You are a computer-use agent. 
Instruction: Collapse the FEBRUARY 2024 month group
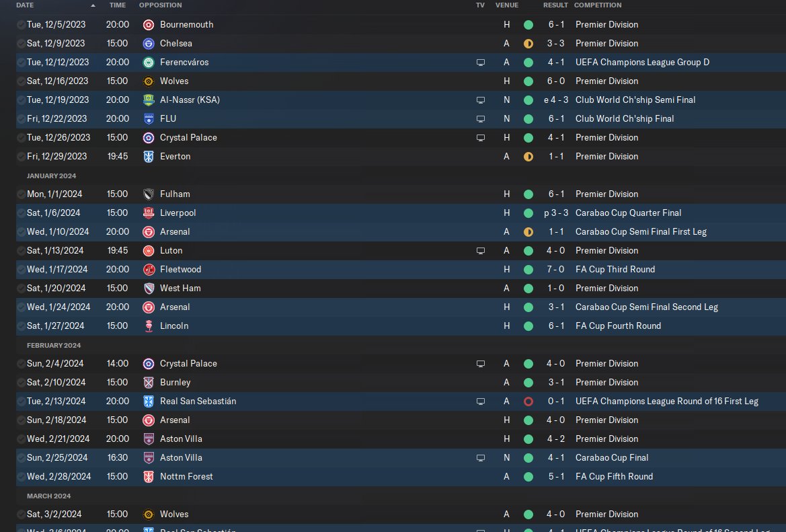[54, 346]
